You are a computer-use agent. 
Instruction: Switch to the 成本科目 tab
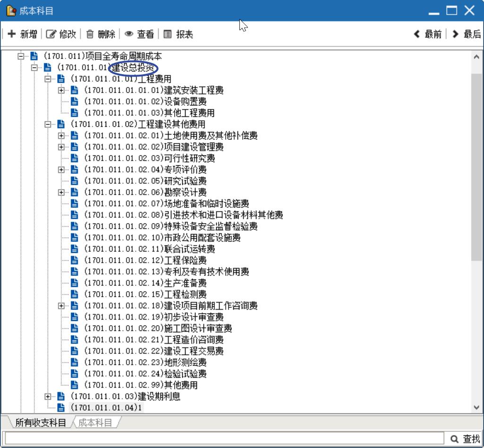[95, 422]
